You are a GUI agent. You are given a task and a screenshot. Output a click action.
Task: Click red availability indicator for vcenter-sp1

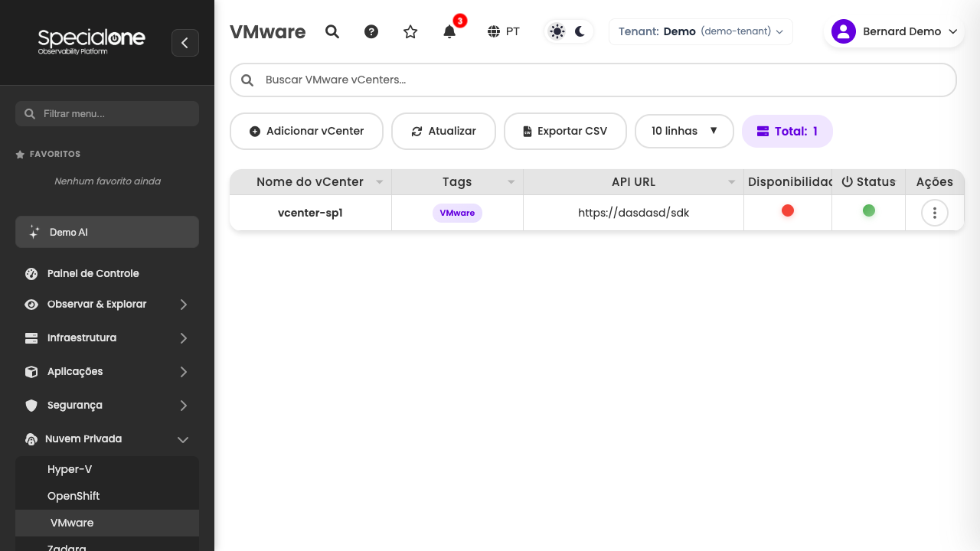(x=788, y=210)
